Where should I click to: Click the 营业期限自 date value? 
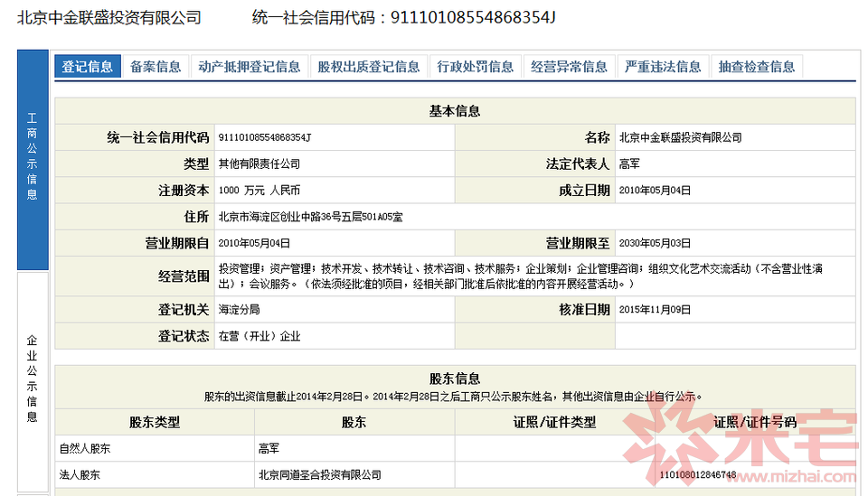tap(254, 243)
